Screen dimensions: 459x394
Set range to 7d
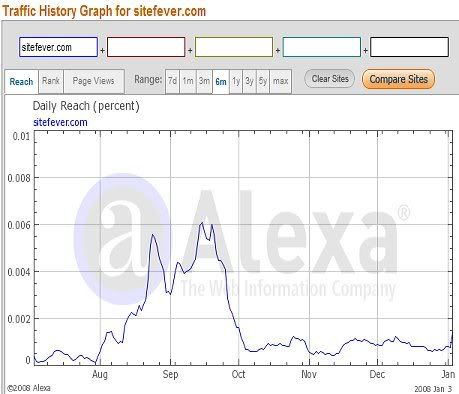click(x=172, y=81)
